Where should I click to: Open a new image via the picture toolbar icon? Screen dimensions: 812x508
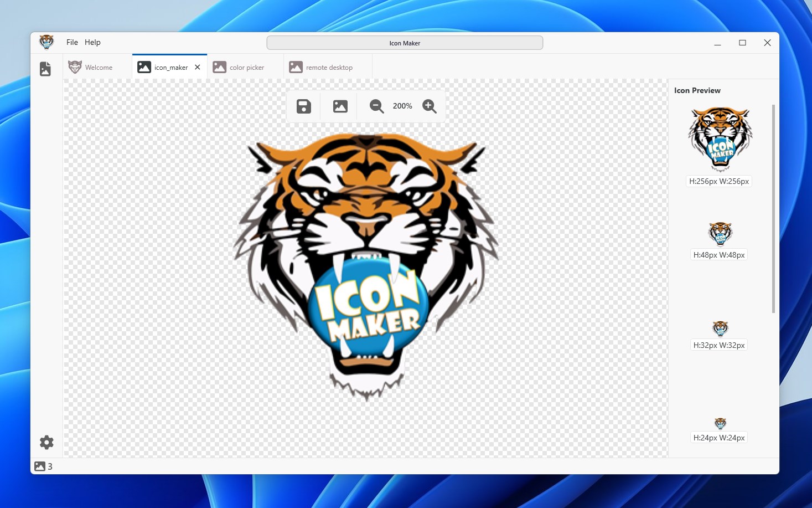[339, 106]
